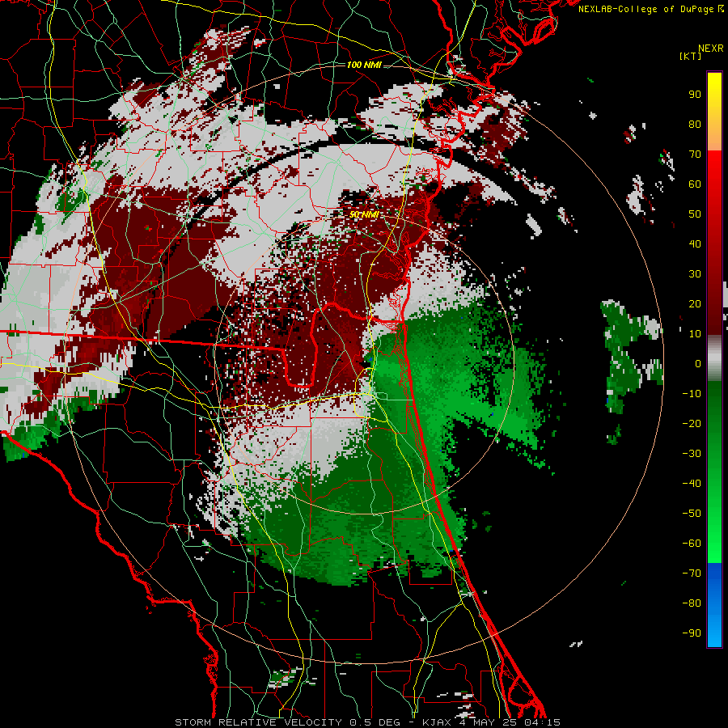Click the NEXR label above the color bar
The width and height of the screenshot is (728, 728).
click(711, 49)
